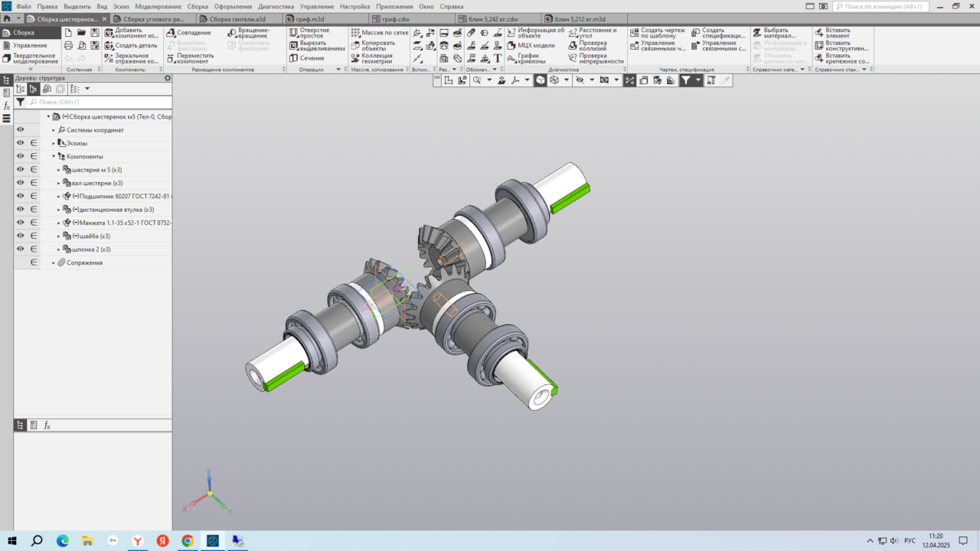Open Оформление menu
Screen dimensions: 980x551
click(234, 6)
